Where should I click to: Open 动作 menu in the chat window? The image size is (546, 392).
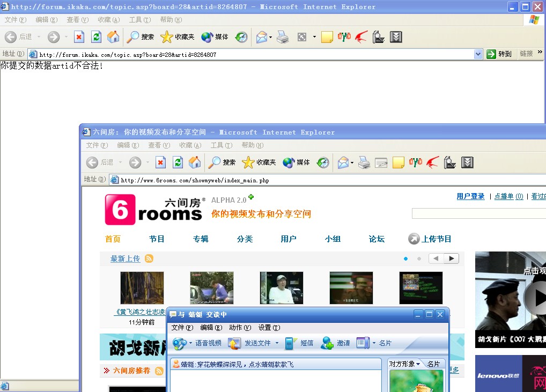tap(239, 328)
